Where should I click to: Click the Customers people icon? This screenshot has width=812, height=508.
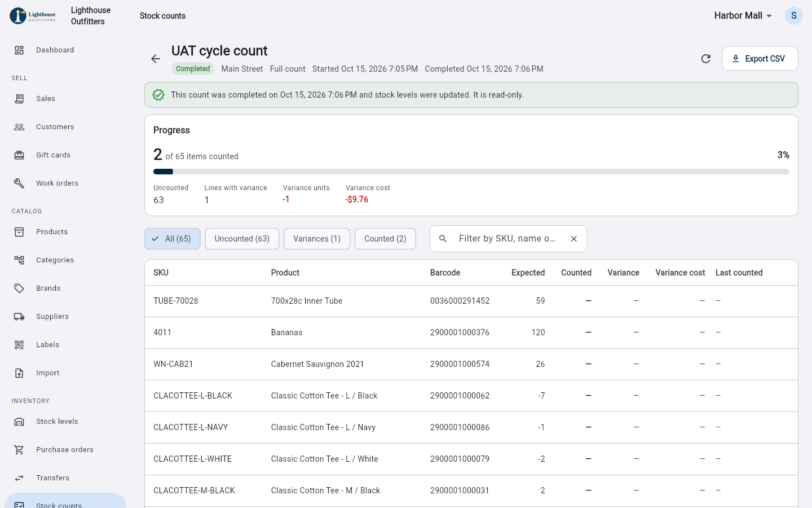click(19, 127)
